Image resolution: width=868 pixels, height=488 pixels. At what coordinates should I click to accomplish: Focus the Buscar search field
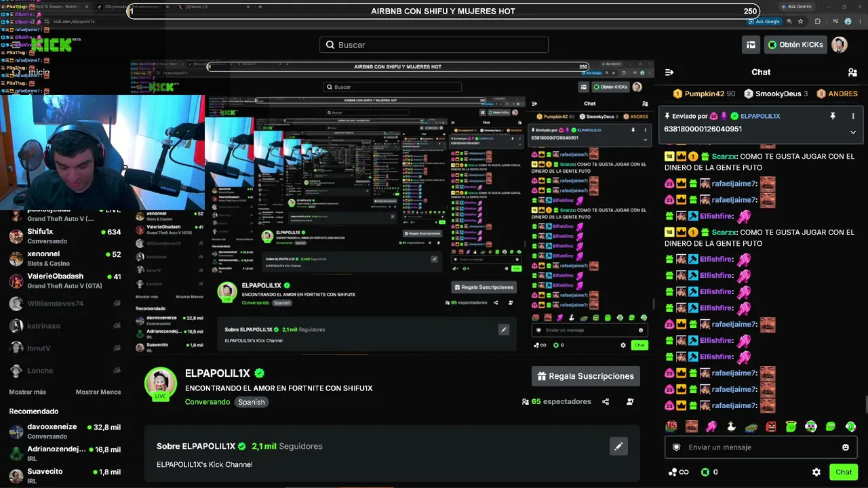[434, 45]
